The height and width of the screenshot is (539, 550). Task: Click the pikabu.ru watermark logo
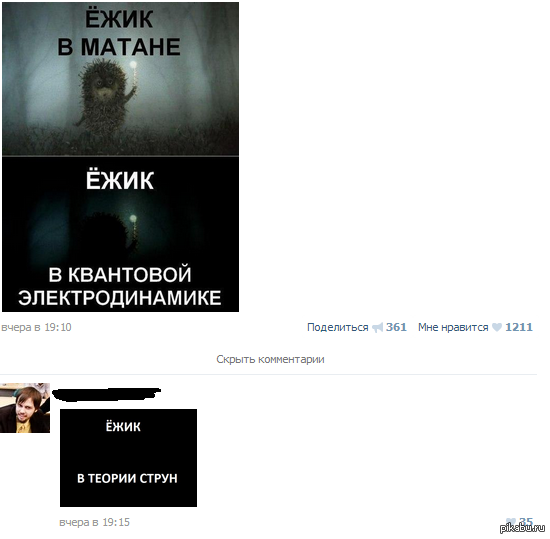point(523,528)
